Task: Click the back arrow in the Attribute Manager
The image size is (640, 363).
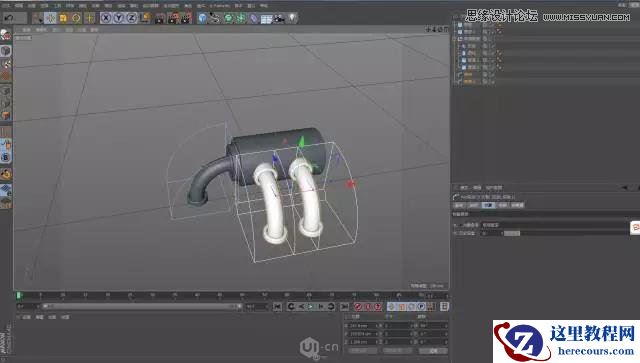Action: tap(625, 187)
